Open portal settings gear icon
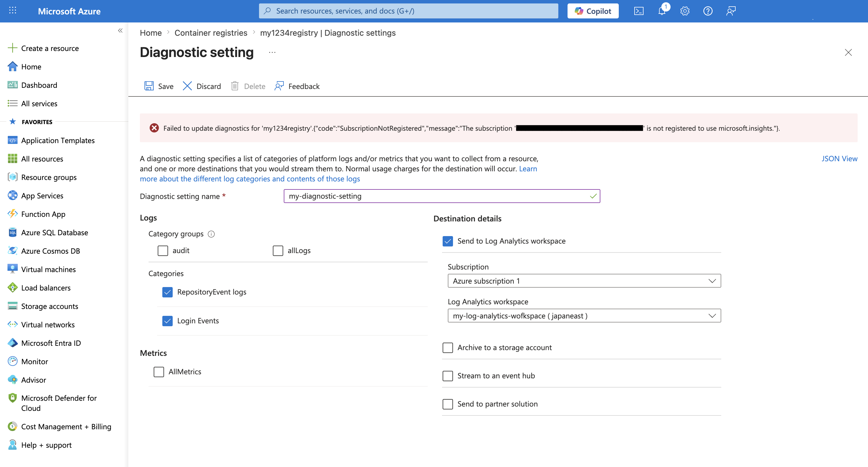868x467 pixels. (x=685, y=11)
